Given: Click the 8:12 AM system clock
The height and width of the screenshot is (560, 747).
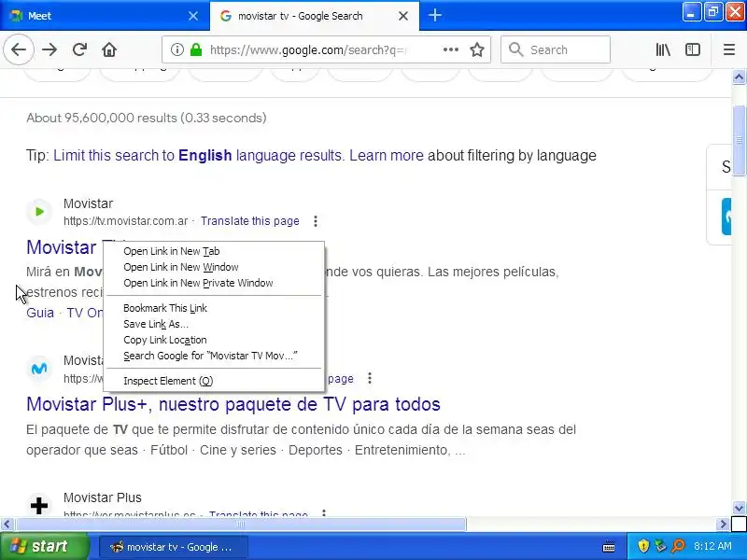Looking at the screenshot, I should point(712,546).
